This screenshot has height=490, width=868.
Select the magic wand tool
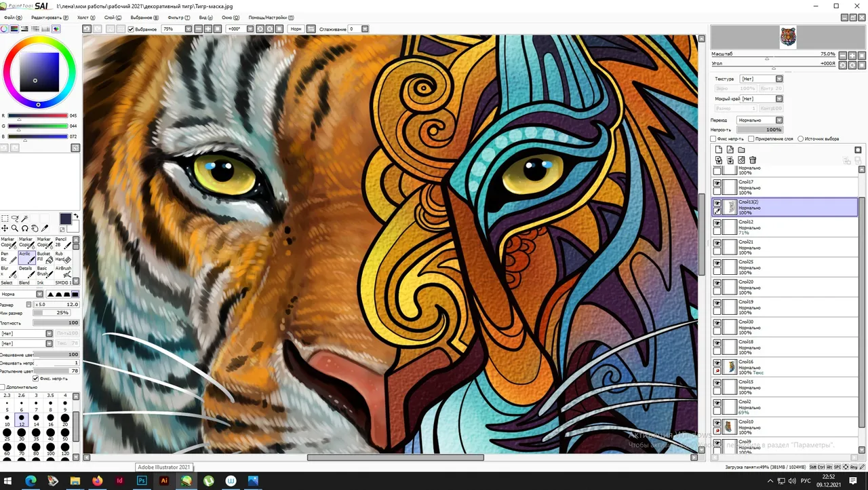point(24,219)
